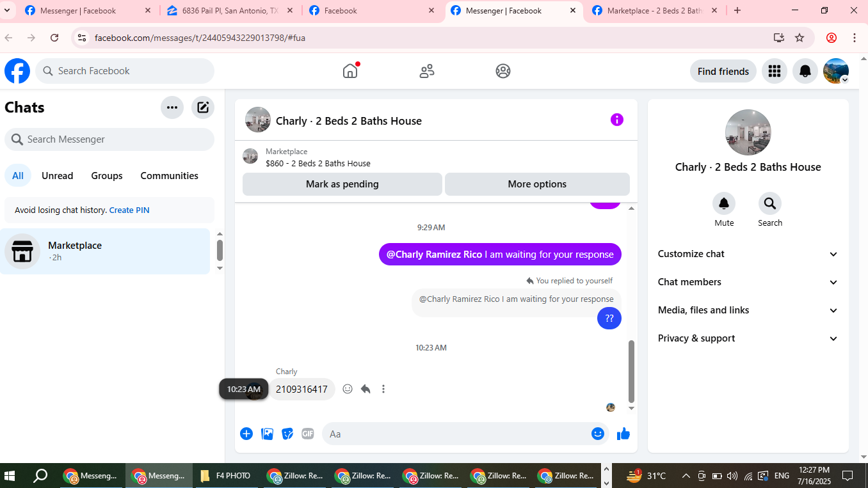Viewport: 868px width, 488px height.
Task: Open more actions plus icon in composer
Action: pyautogui.click(x=246, y=434)
